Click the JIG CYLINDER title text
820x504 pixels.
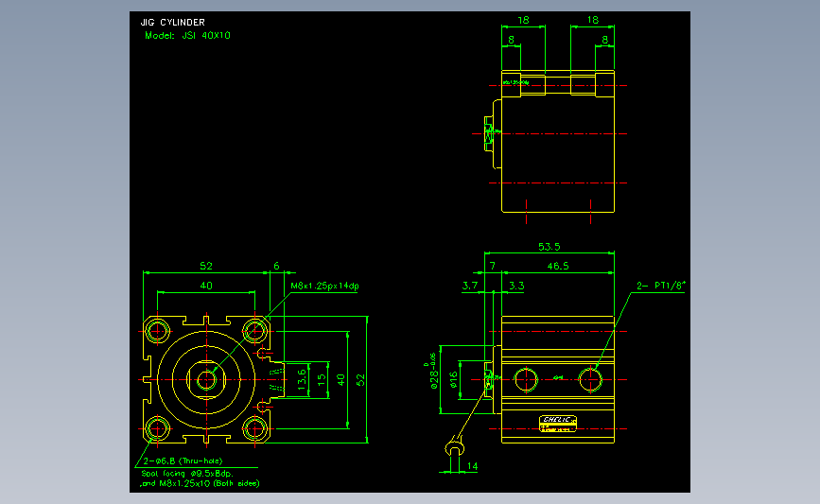[172, 23]
